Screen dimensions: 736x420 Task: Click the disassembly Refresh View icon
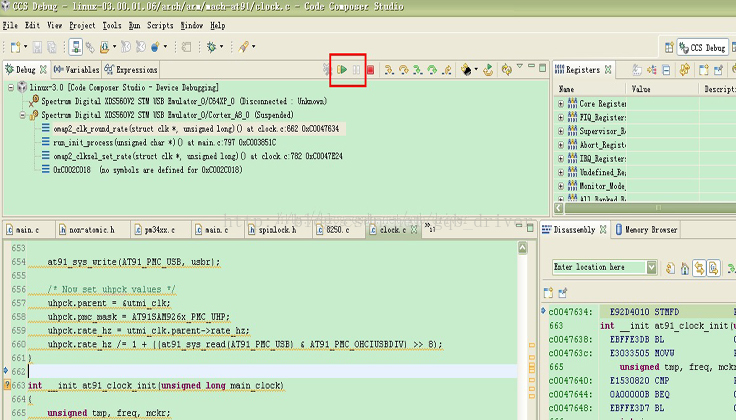pyautogui.click(x=670, y=268)
